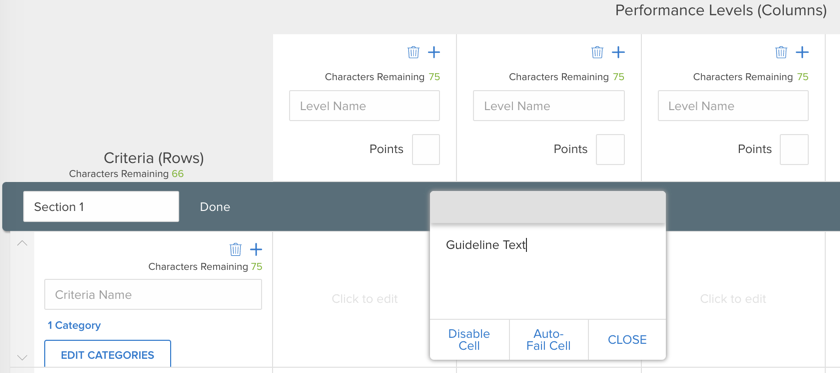This screenshot has width=840, height=373.
Task: Mark the cell as Auto-Fail Cell
Action: pyautogui.click(x=548, y=340)
